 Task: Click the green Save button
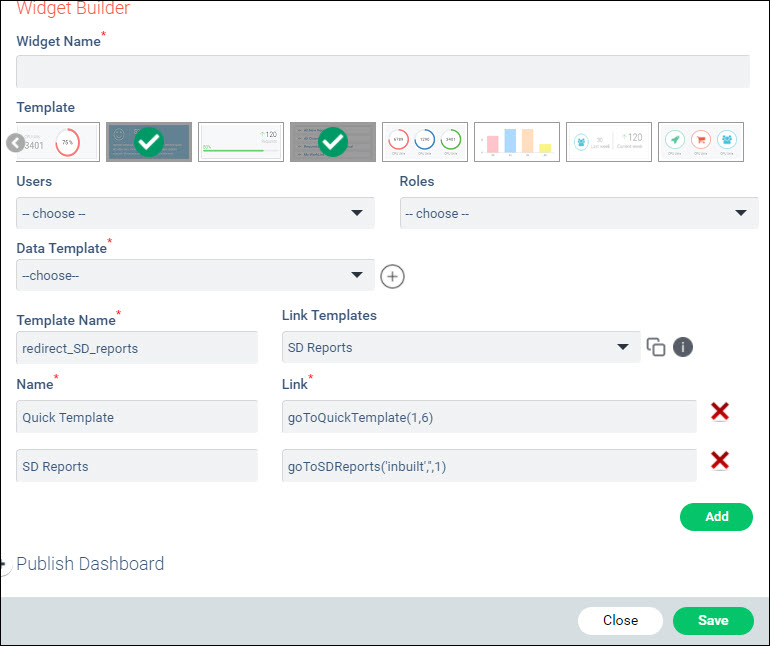(x=713, y=620)
